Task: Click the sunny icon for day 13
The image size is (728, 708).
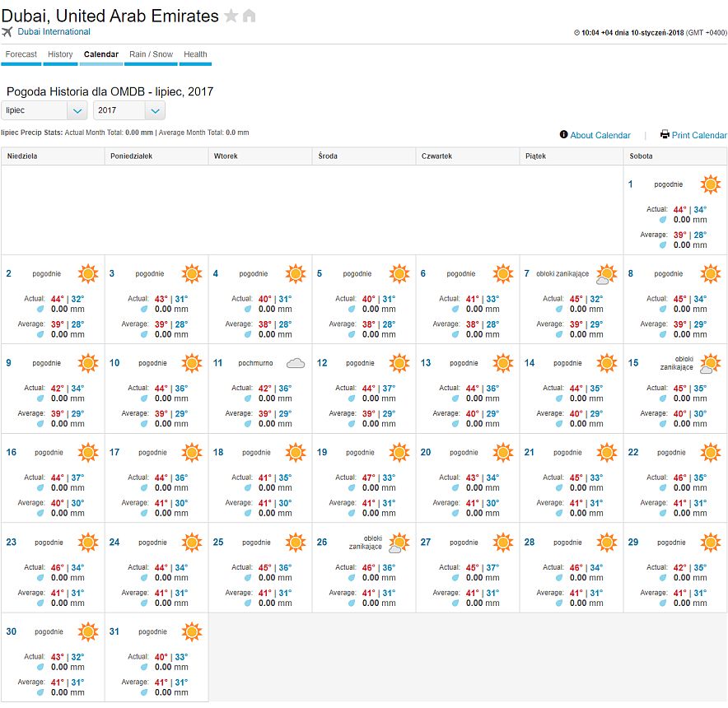Action: [x=503, y=363]
